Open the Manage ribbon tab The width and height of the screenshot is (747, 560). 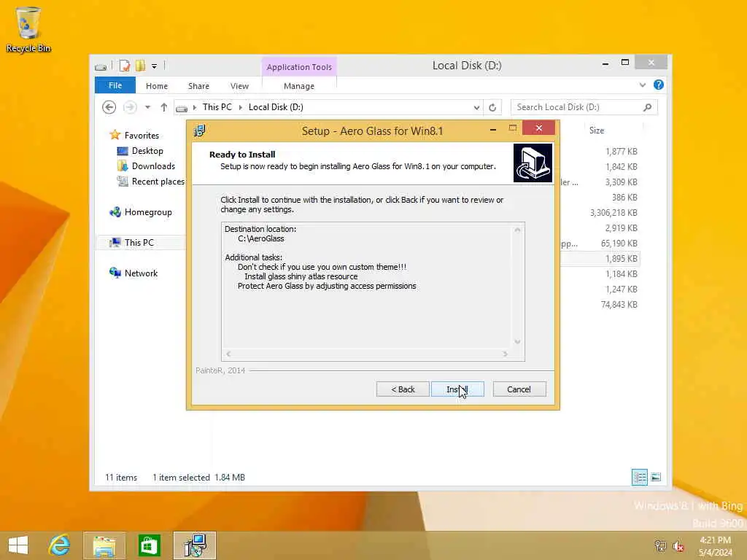coord(299,86)
